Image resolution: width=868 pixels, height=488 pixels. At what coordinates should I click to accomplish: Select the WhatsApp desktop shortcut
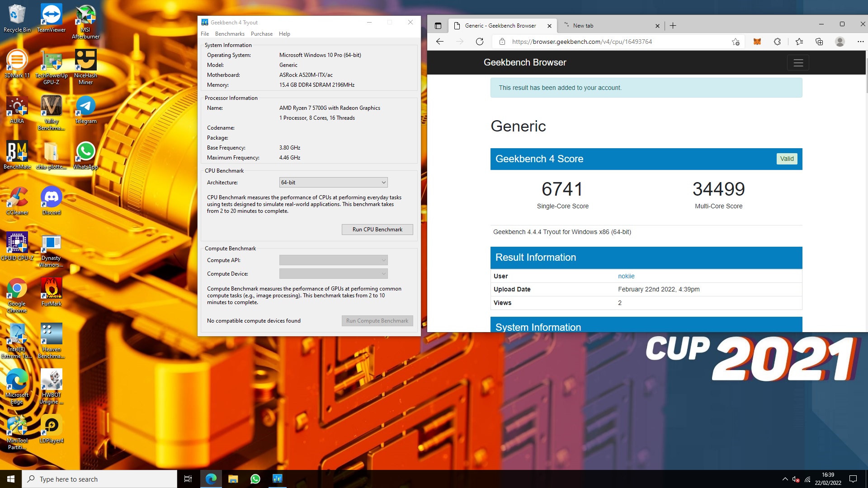tap(85, 155)
